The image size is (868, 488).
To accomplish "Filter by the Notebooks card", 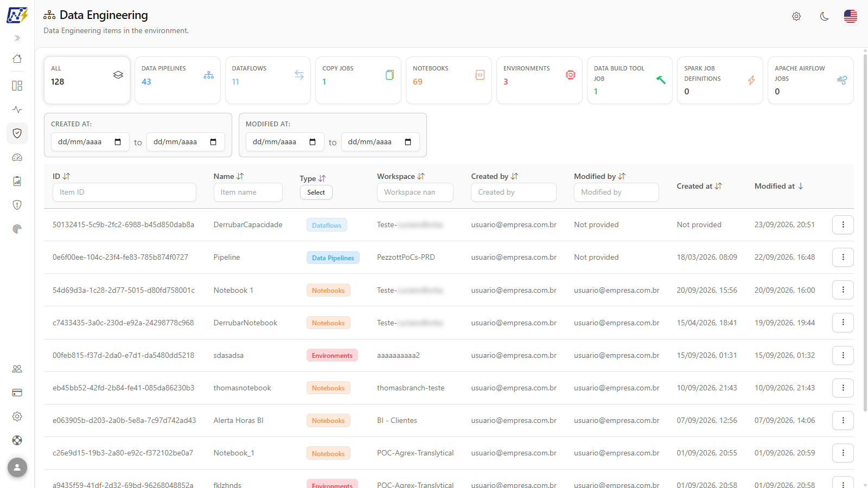I will [x=449, y=80].
